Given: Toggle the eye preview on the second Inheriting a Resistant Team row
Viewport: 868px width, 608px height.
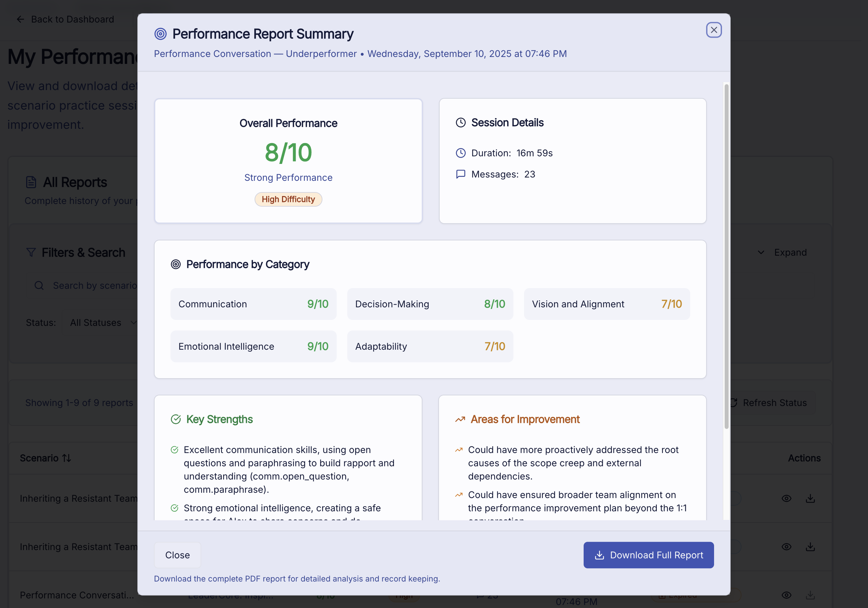Looking at the screenshot, I should 787,547.
